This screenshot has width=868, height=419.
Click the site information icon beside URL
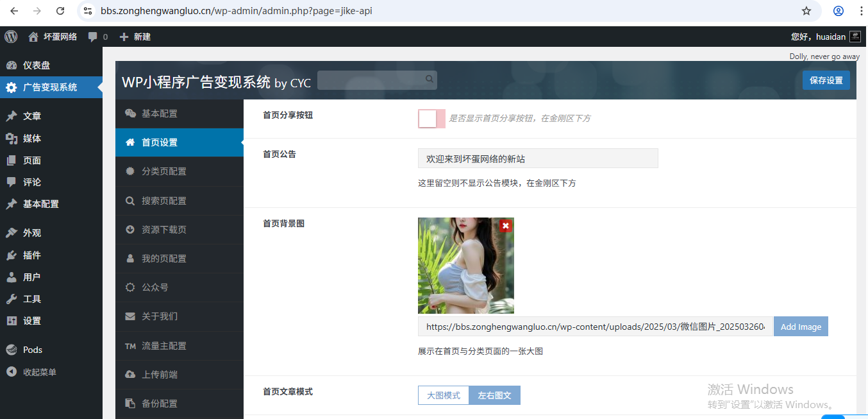pos(88,11)
